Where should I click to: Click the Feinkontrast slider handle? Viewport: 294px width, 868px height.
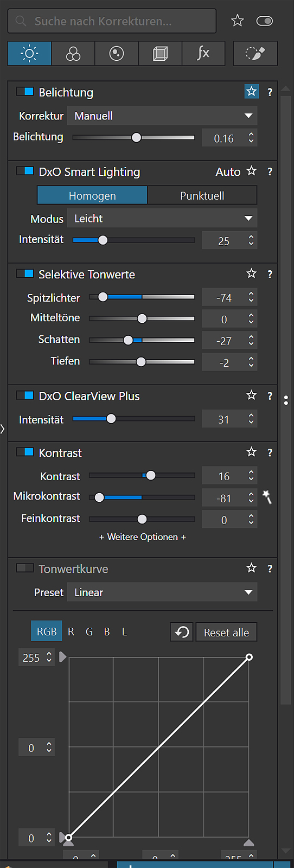point(142,519)
